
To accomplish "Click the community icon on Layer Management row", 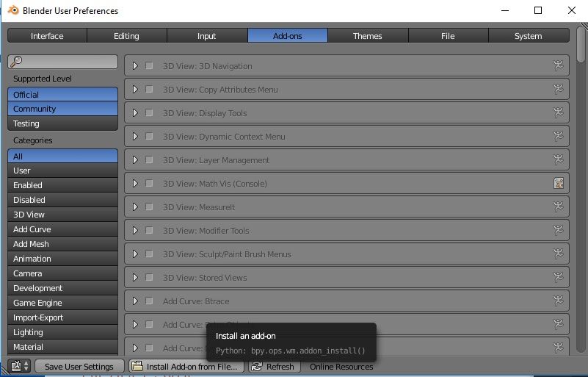I will click(558, 160).
